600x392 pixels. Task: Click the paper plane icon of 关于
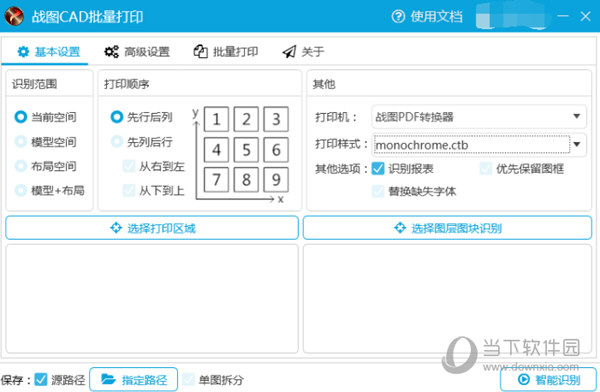289,52
